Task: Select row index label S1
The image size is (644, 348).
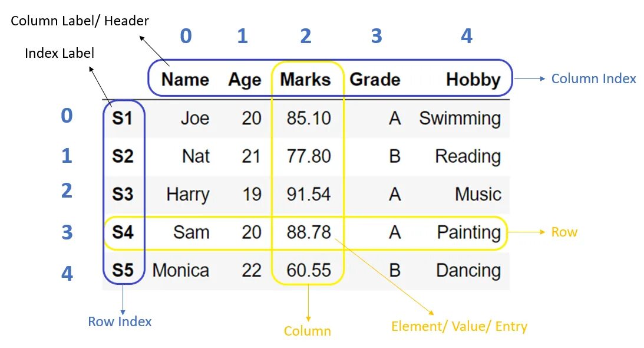Action: 123,119
